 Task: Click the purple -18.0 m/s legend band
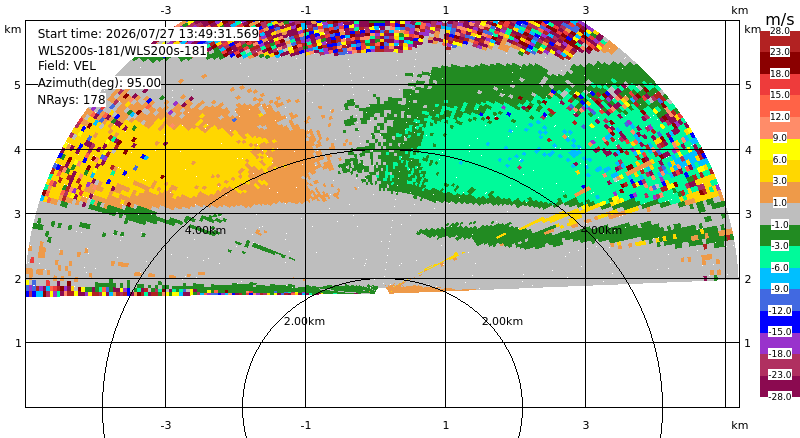pyautogui.click(x=780, y=343)
